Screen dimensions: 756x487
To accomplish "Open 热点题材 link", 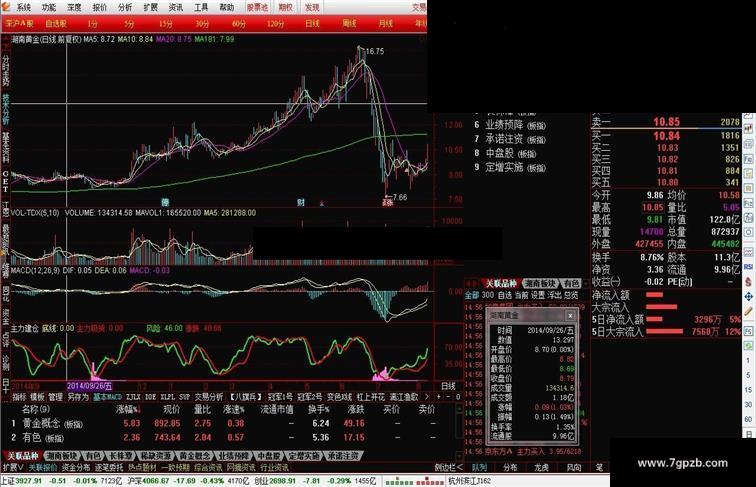I will coord(142,467).
